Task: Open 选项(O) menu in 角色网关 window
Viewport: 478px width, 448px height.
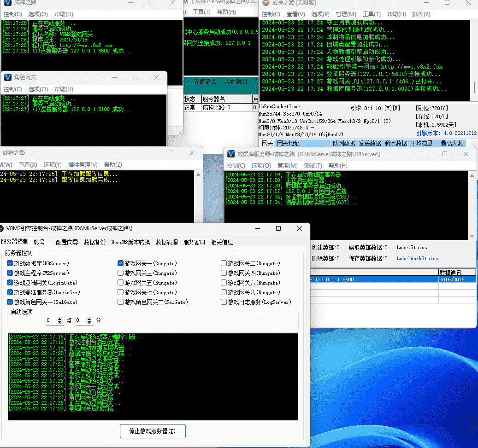Action: click(x=38, y=89)
